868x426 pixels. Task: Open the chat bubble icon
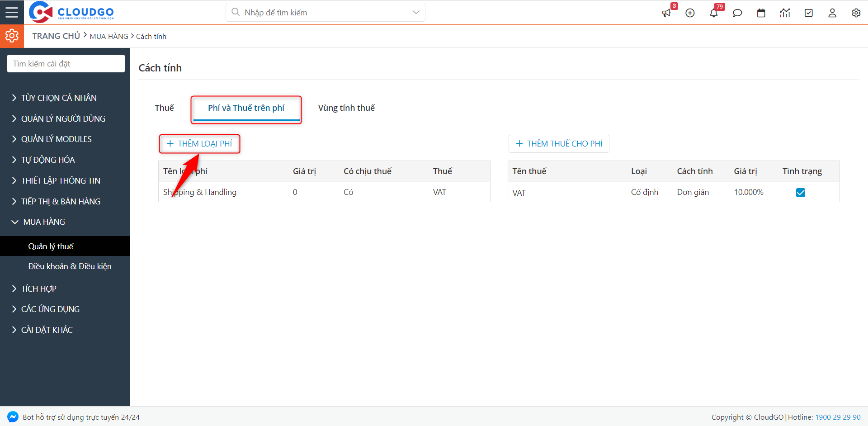coord(737,13)
